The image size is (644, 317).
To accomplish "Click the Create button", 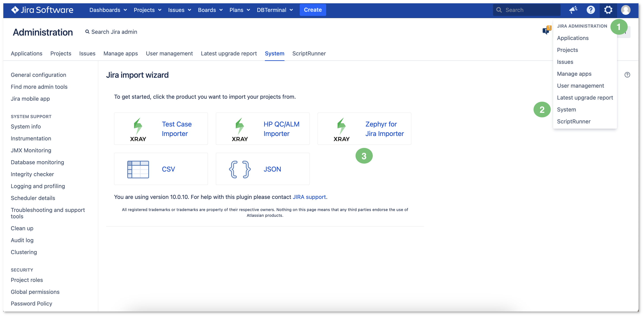I will [313, 10].
